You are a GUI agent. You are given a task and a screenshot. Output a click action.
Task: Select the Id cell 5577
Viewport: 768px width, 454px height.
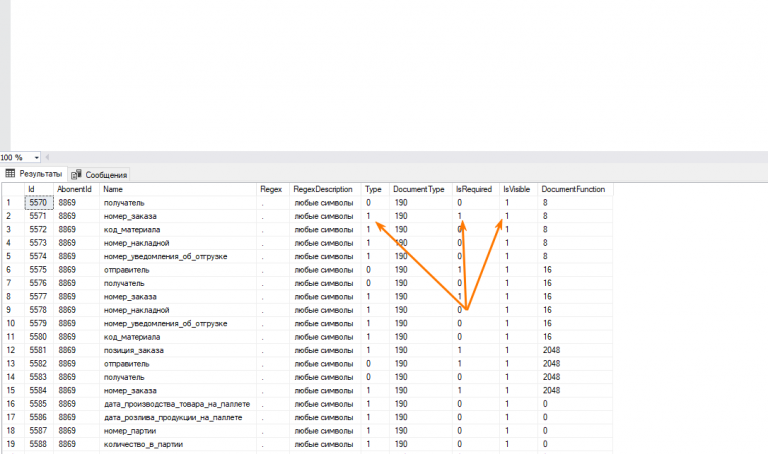[x=39, y=296]
